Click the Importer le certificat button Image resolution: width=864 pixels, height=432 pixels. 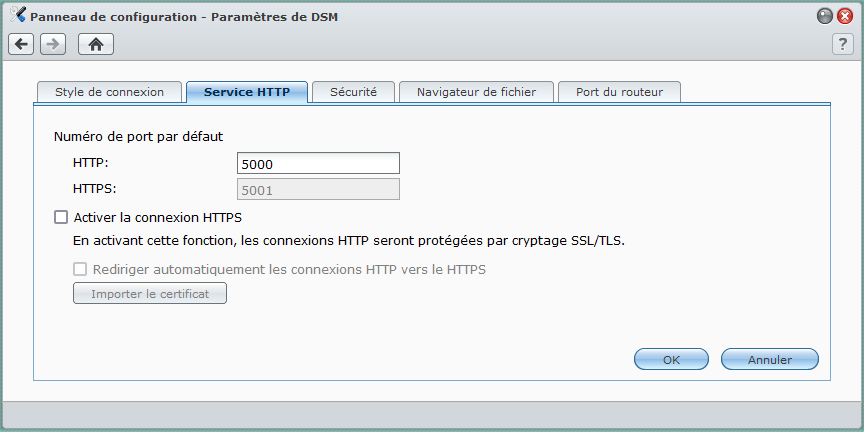[x=150, y=294]
